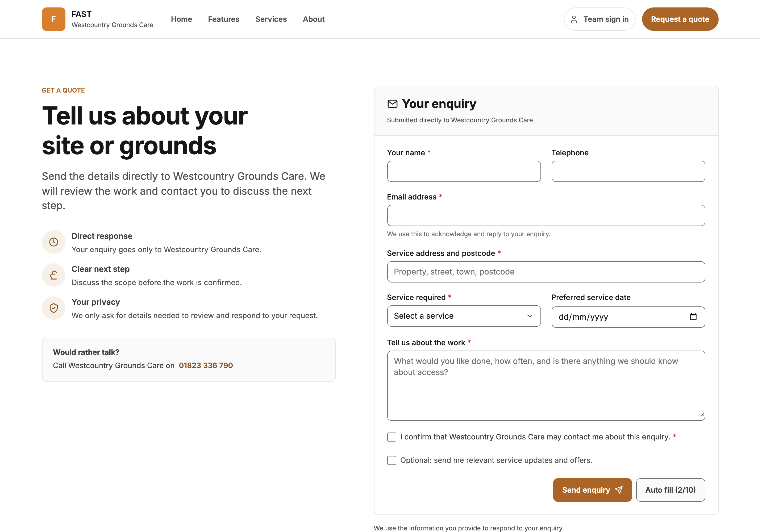Click the GET A QUOTE label
Image resolution: width=766 pixels, height=532 pixels.
click(x=63, y=90)
